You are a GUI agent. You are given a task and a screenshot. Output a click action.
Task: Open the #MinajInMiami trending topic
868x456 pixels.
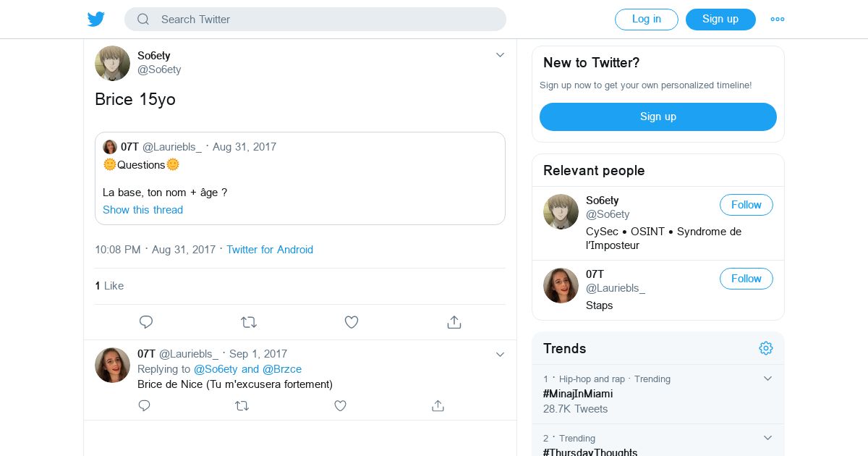(578, 394)
